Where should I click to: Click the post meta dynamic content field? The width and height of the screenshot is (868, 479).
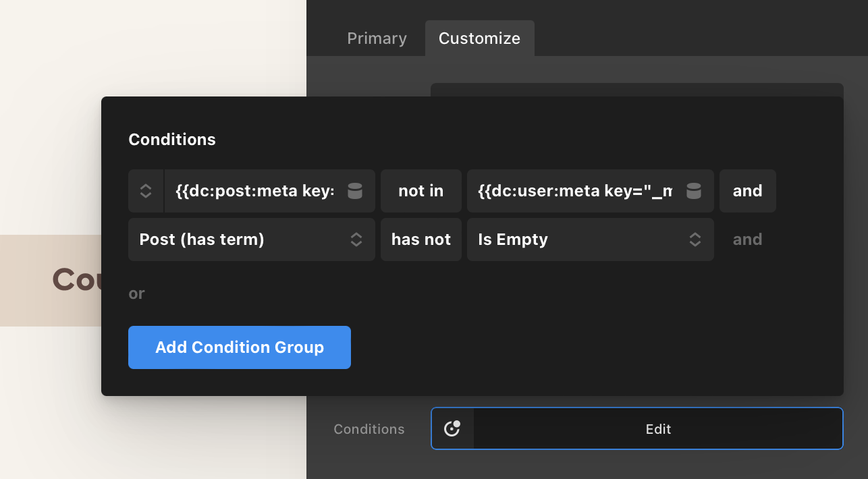coord(254,191)
